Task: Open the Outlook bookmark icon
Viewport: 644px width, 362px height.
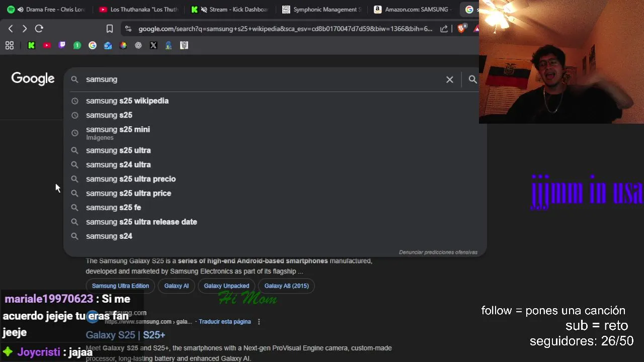Action: coord(108,45)
